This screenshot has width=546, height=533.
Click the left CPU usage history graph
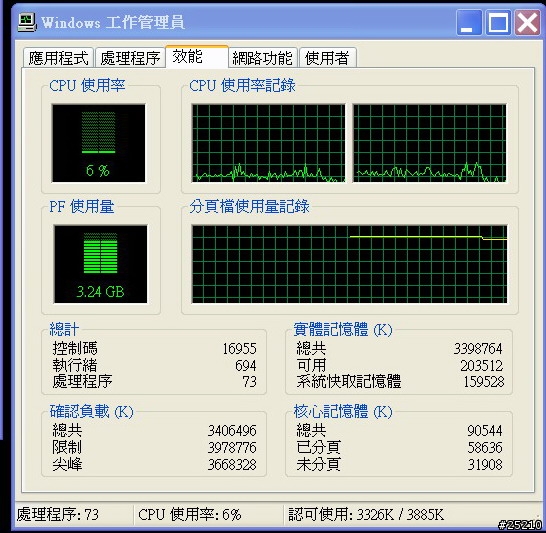[268, 143]
